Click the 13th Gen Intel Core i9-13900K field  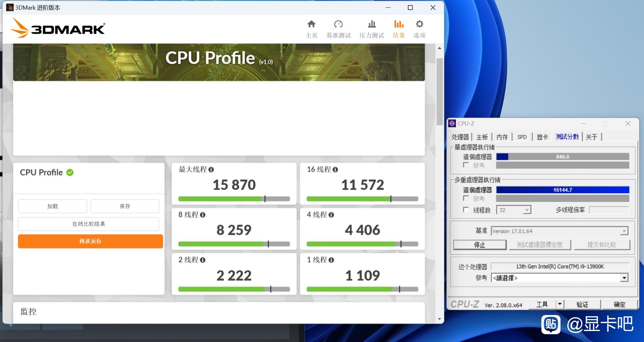point(560,266)
